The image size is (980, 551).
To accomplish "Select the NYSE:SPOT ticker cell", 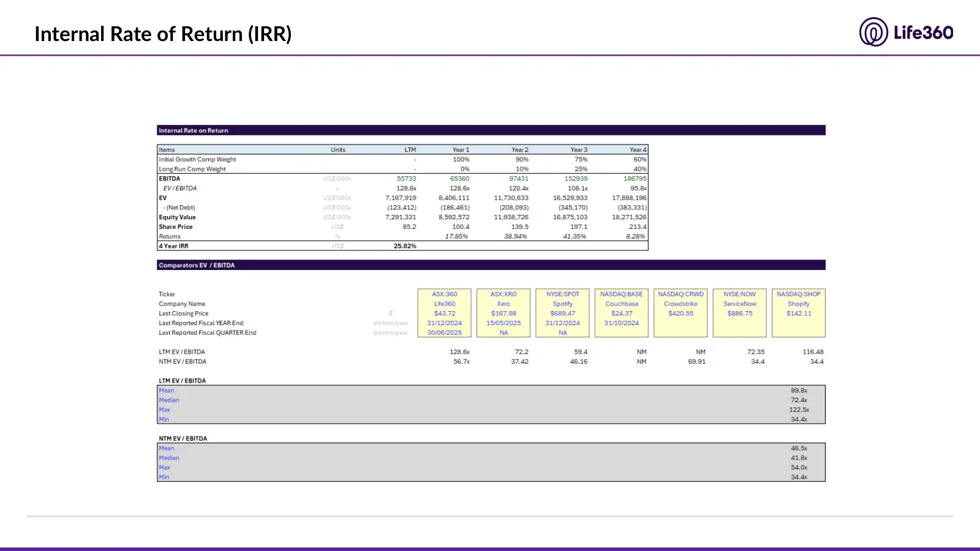I will tap(563, 294).
